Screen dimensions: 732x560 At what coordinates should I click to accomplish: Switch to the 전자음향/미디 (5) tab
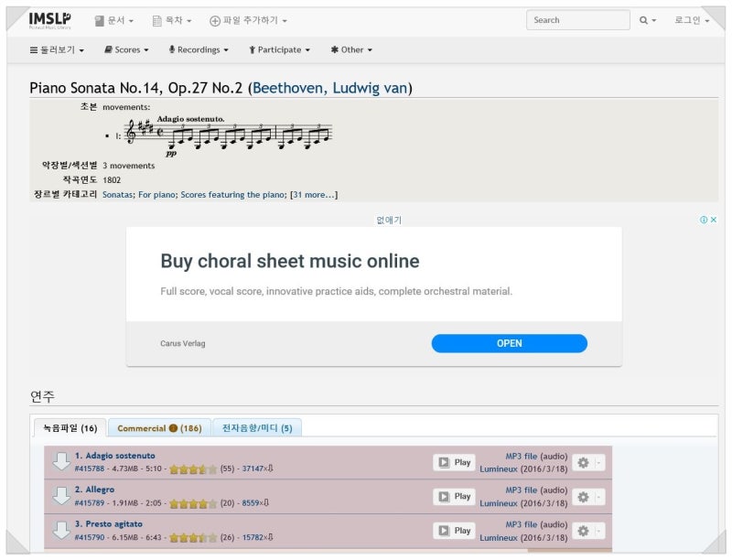tap(257, 428)
